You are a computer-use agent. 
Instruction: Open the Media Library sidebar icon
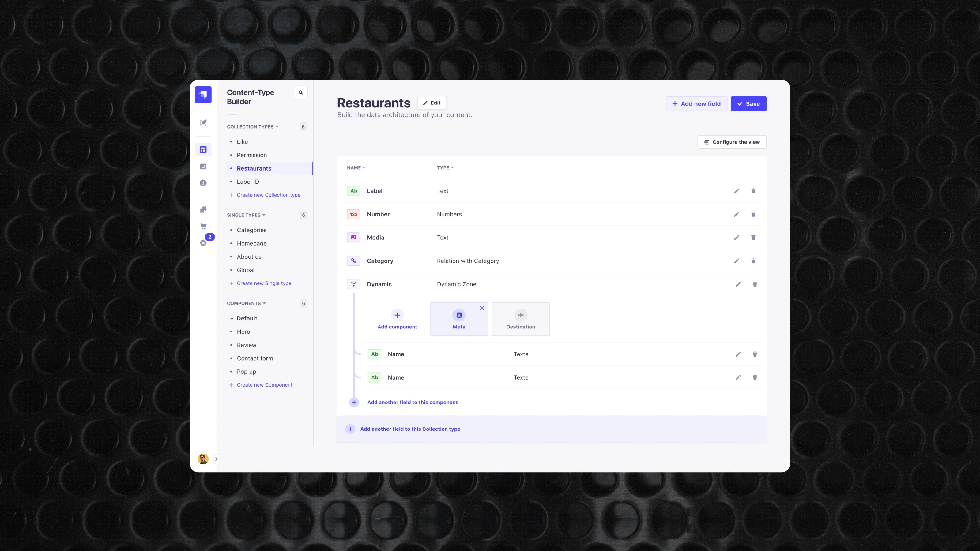coord(203,166)
